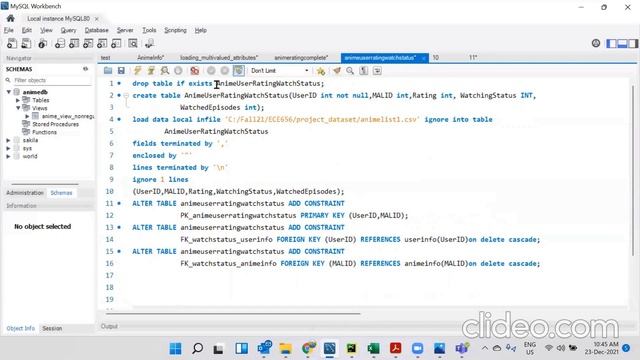Open Windows Start menu
The width and height of the screenshot is (640, 360).
tap(176, 348)
